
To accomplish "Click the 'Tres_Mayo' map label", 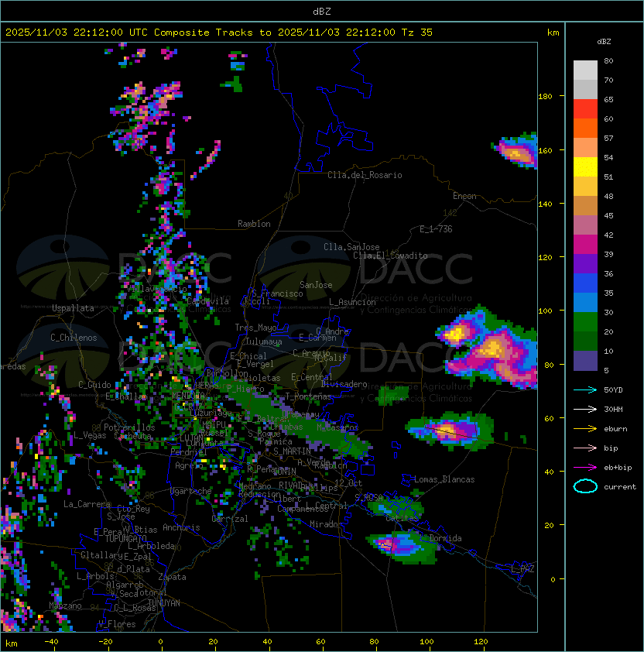I will 255,328.
